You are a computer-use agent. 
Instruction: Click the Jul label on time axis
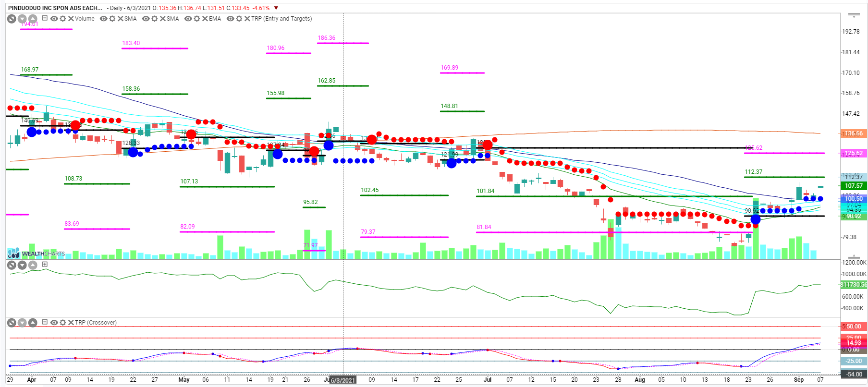click(488, 380)
